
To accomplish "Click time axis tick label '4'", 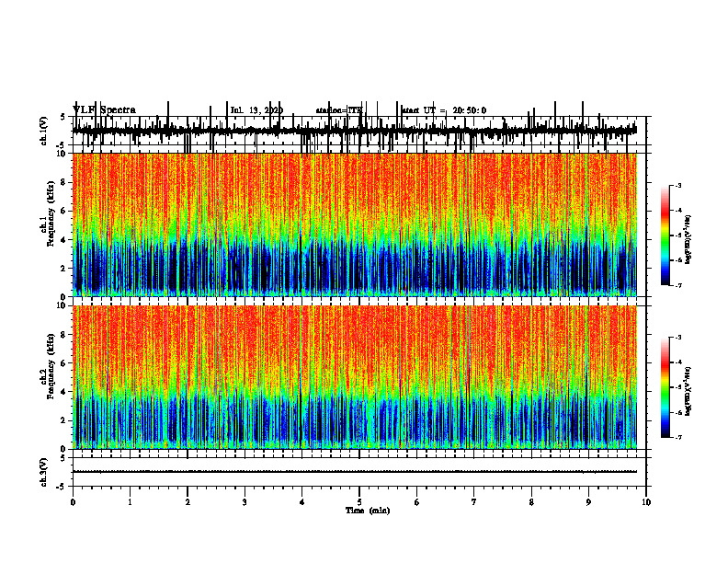I will click(302, 502).
